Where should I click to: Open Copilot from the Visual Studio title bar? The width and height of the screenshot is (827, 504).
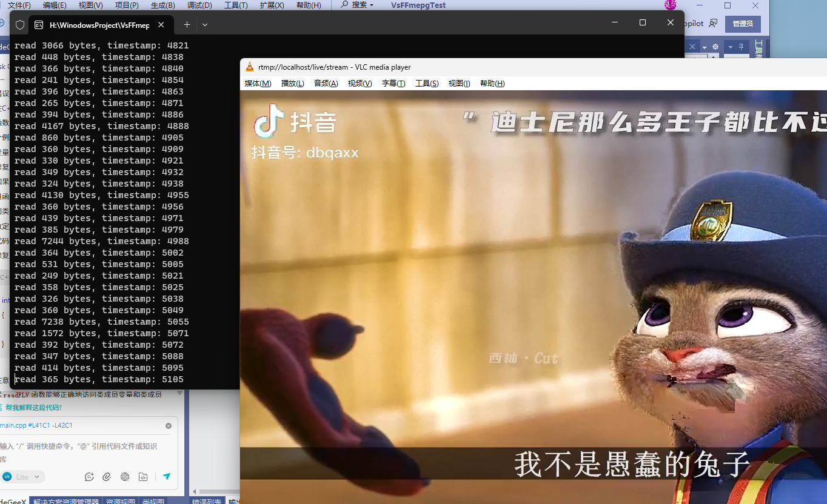coord(694,24)
